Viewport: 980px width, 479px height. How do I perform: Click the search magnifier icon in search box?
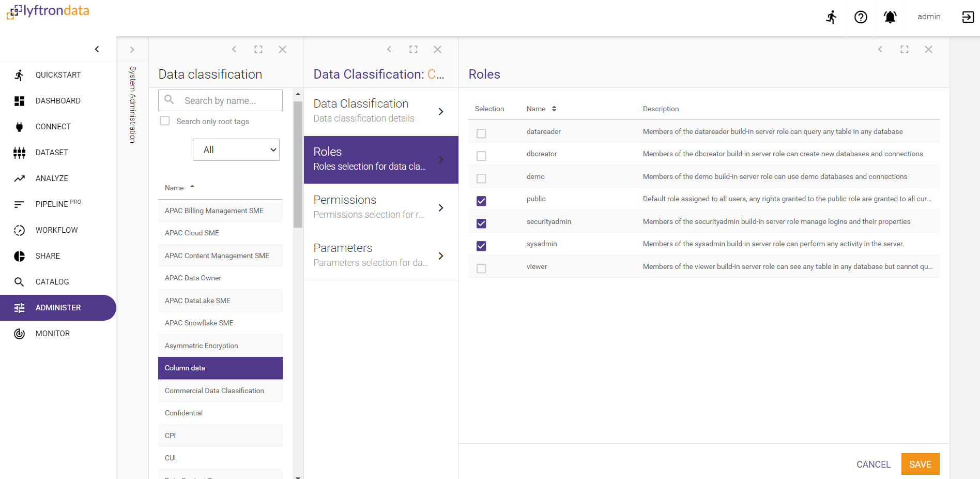[169, 99]
